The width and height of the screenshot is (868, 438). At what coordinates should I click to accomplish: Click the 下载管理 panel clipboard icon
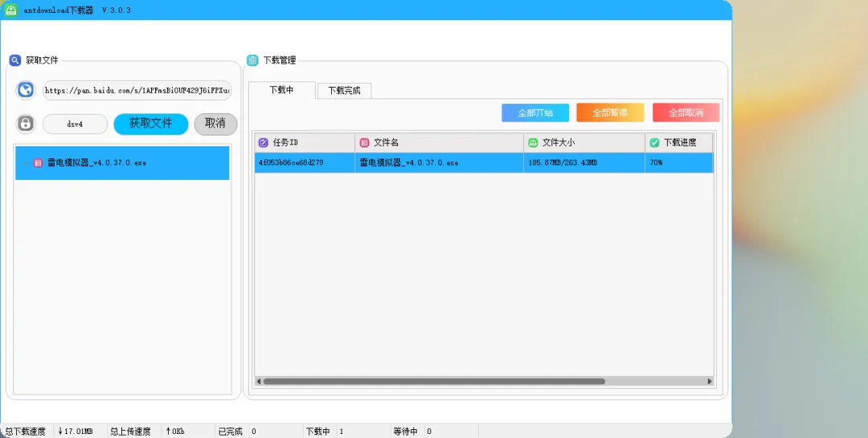[252, 60]
